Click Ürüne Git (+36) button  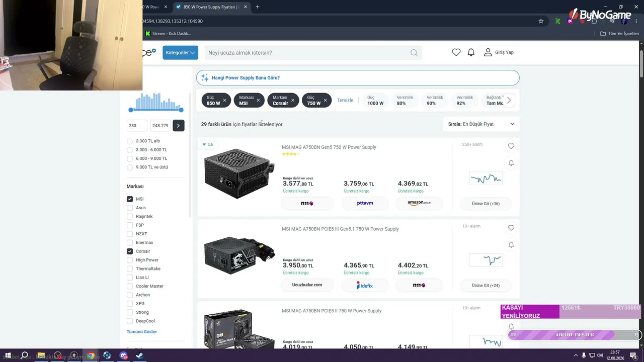click(x=486, y=204)
